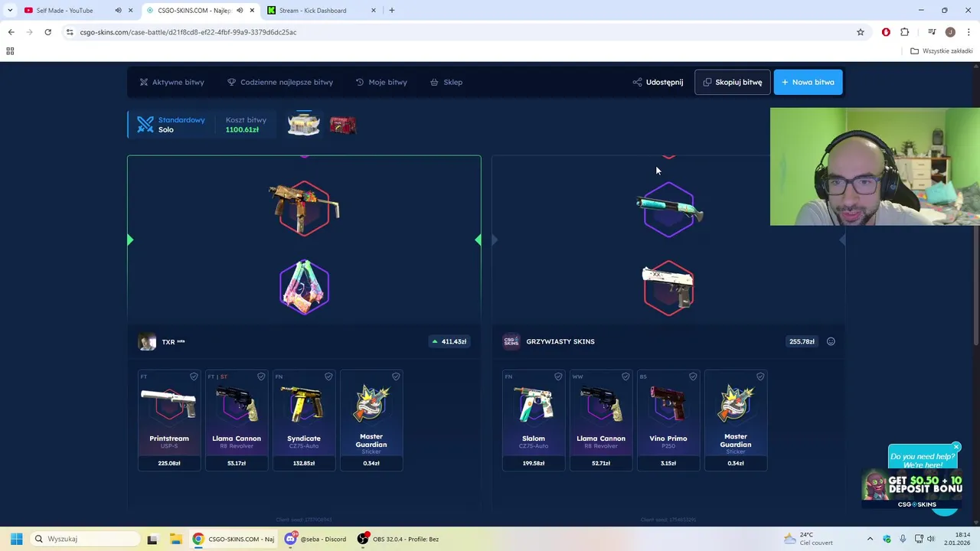
Task: Open OBS 32.0.4 from taskbar
Action: pyautogui.click(x=398, y=539)
